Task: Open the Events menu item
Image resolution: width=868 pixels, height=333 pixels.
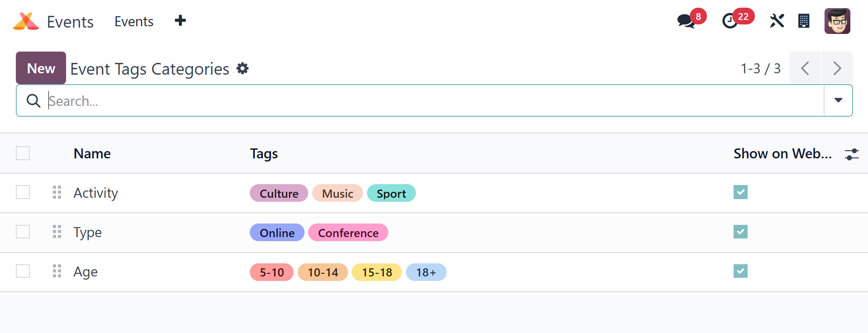Action: 134,21
